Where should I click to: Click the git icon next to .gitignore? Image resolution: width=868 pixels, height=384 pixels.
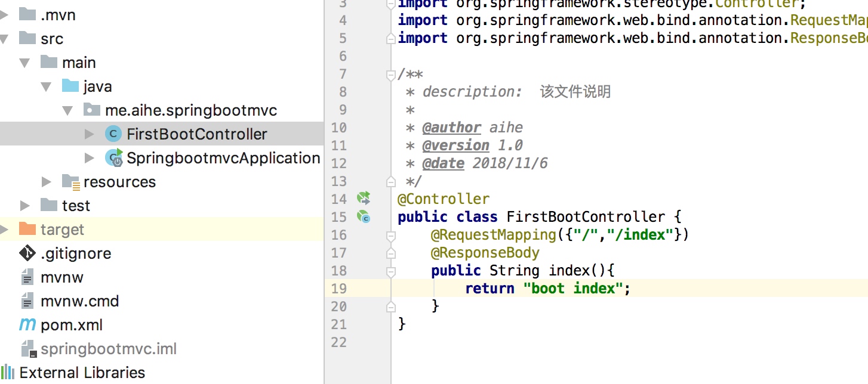tap(27, 253)
